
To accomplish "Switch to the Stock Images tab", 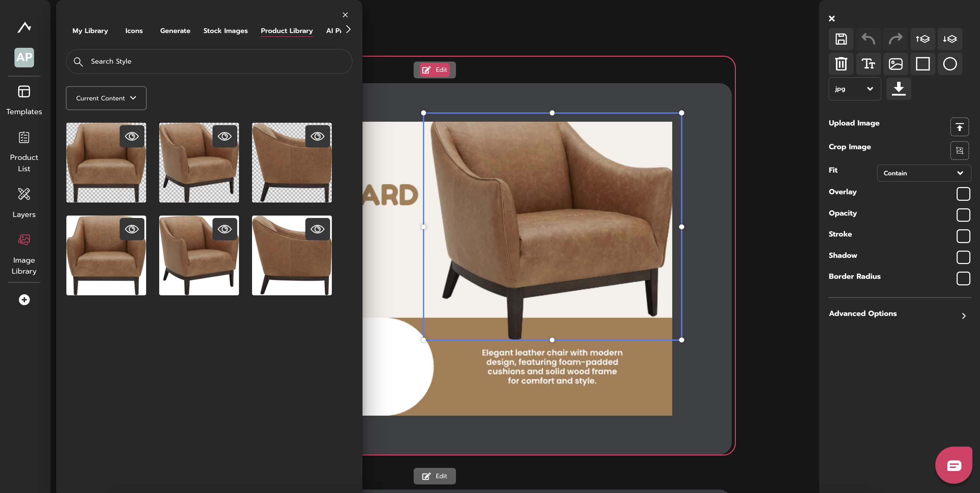I will coord(225,31).
